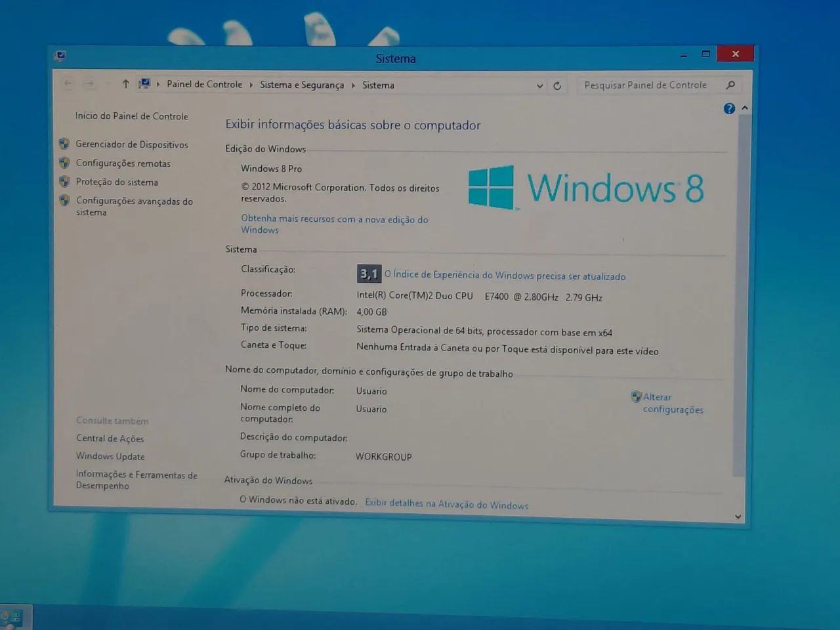840x630 pixels.
Task: Expand the arrow after Sistema e Segurança breadcrumb
Action: pos(353,85)
